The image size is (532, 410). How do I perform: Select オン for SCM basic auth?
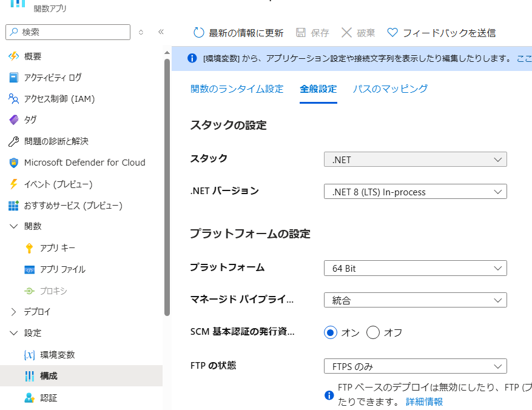click(331, 332)
